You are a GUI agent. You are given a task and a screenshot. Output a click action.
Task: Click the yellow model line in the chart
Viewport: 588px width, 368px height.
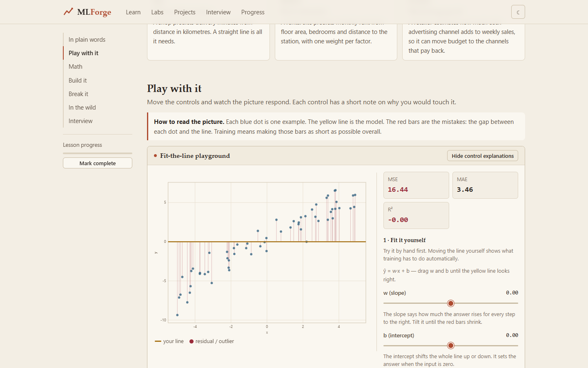coord(267,242)
